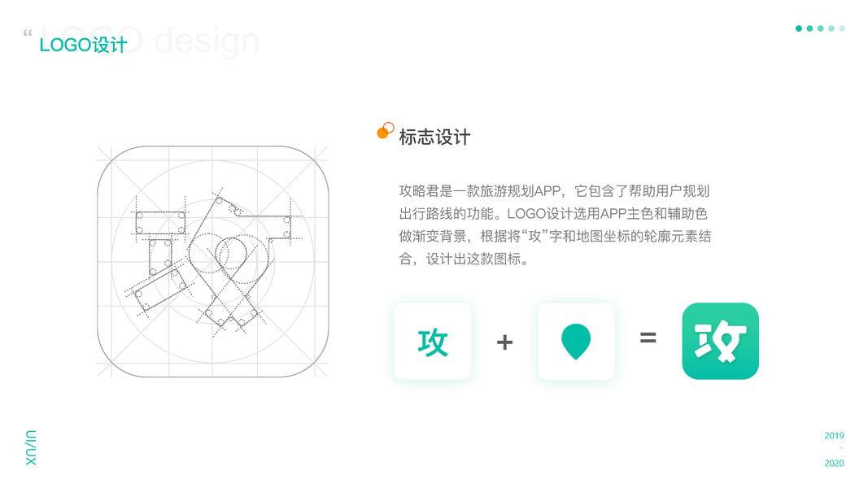This screenshot has width=868, height=488.
Task: Click the teal map pin icon
Action: click(x=576, y=342)
